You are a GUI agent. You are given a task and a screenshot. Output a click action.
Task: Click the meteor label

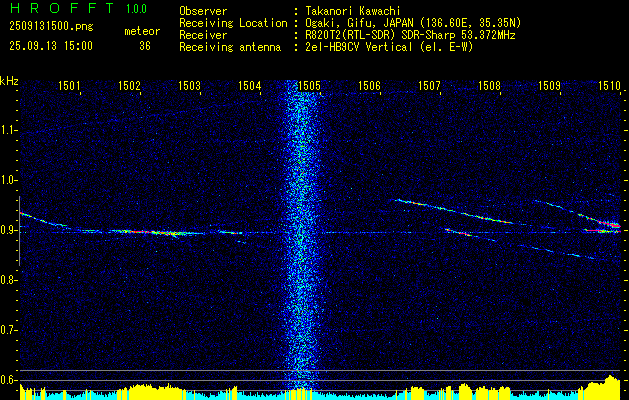coord(142,31)
